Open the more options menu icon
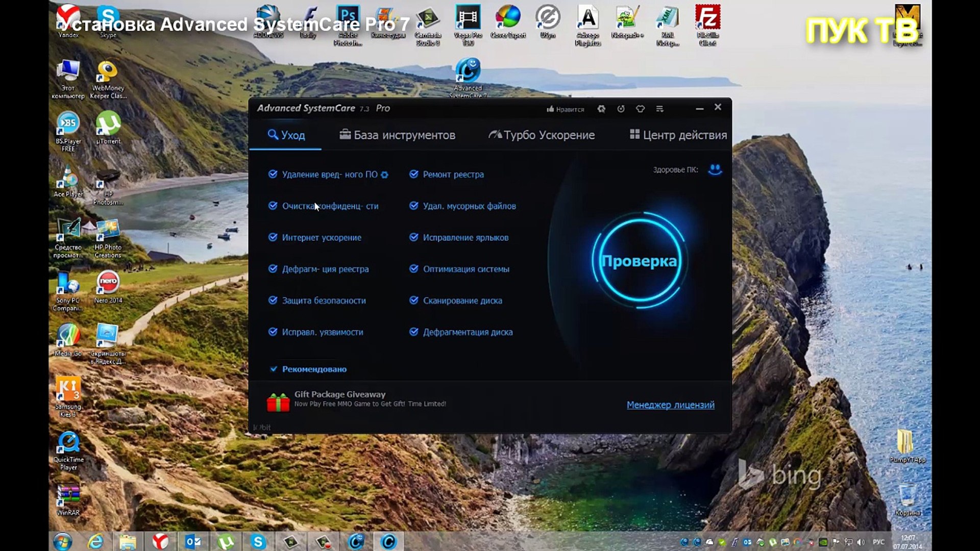This screenshot has width=980, height=551. (x=659, y=109)
